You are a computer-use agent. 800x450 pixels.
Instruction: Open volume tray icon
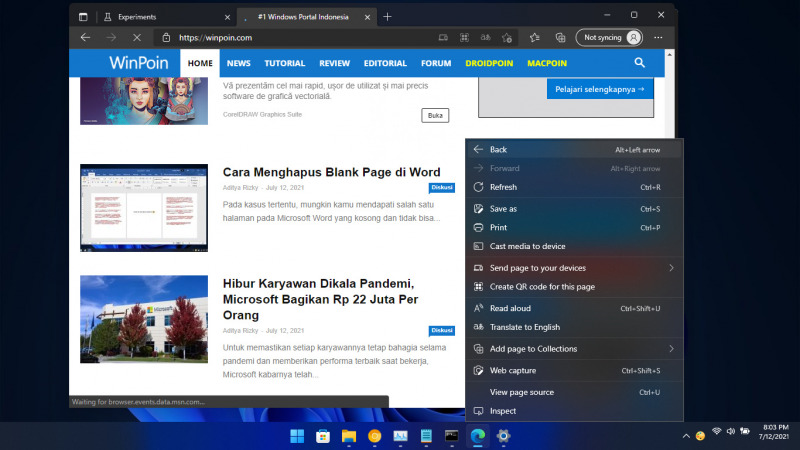pyautogui.click(x=731, y=432)
